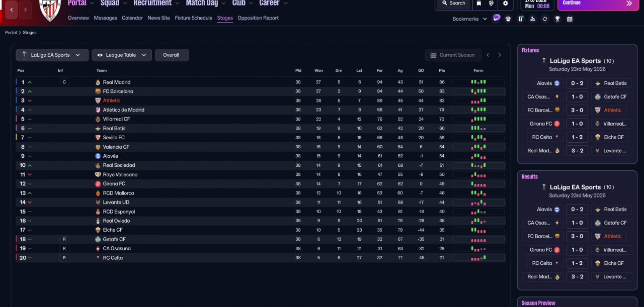Viewport: 644px width, 307px height.
Task: Click the form bars for RC Celta
Action: [x=478, y=258]
